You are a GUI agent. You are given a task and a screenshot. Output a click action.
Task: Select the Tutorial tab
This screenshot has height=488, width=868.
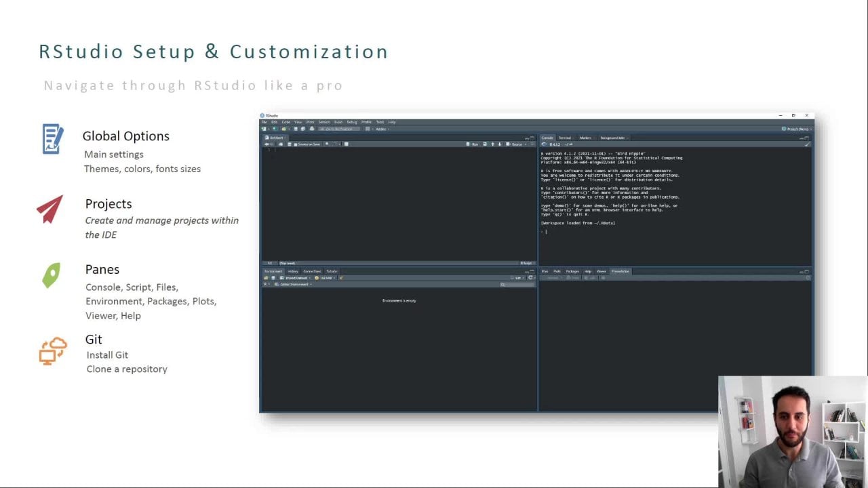(x=332, y=271)
